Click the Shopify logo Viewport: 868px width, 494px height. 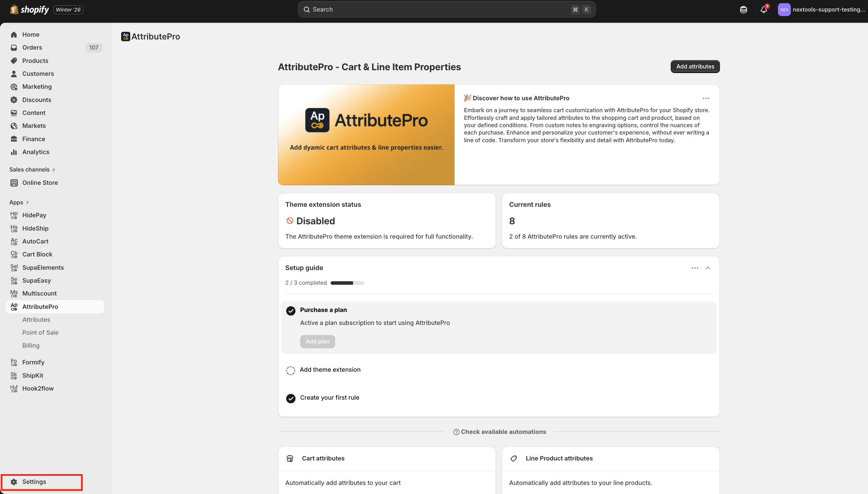click(30, 9)
